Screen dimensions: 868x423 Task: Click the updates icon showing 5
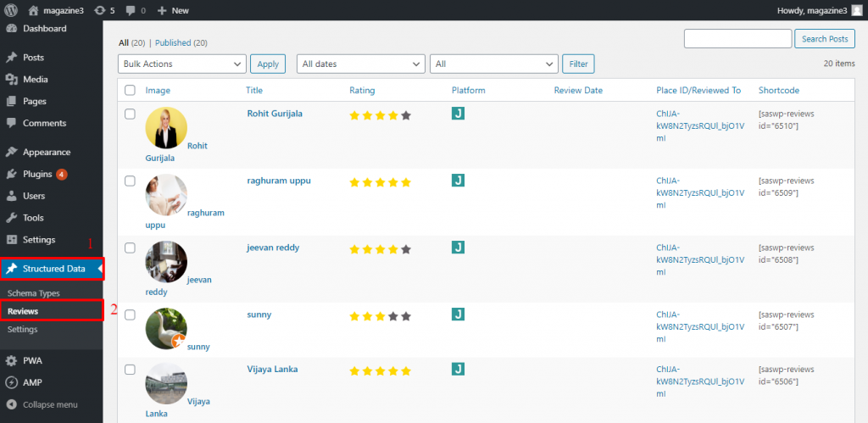[100, 10]
